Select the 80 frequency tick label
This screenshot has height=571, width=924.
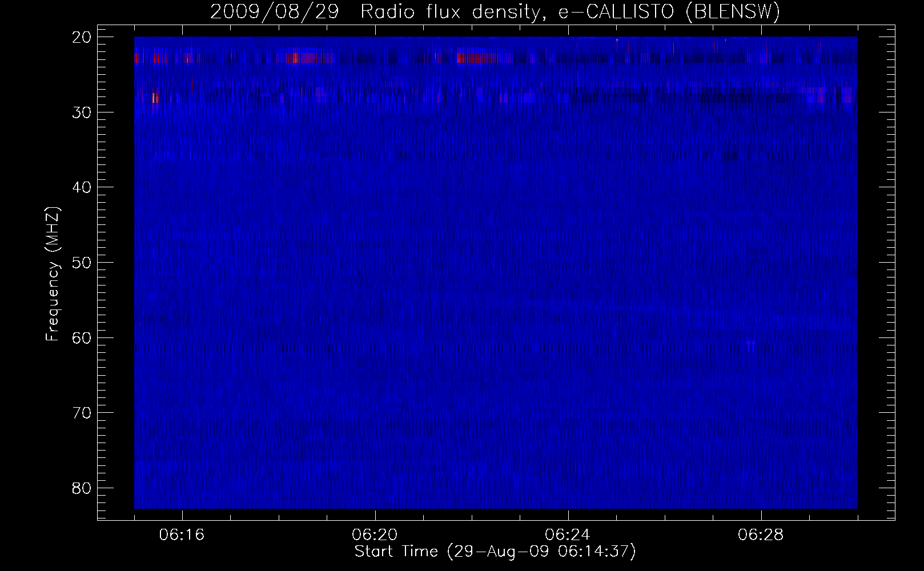82,488
